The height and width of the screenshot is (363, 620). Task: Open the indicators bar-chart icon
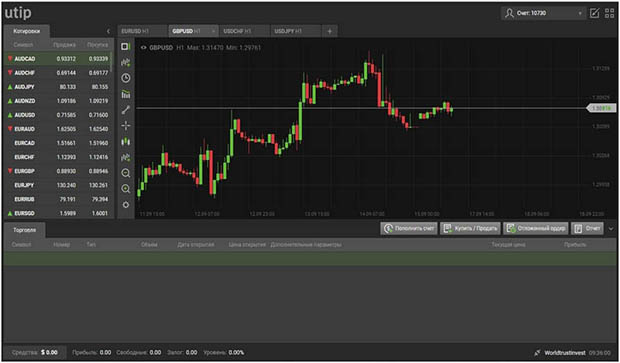pos(126,94)
